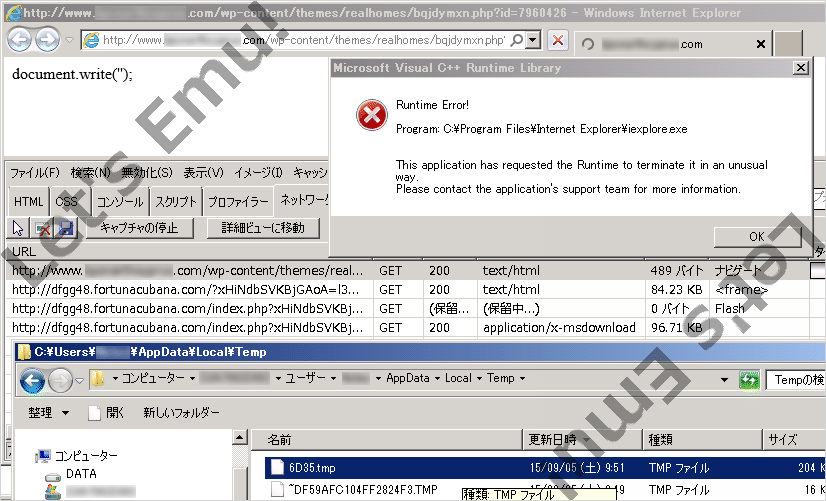Expand the AppData breadcrumb arrow
Image resolution: width=826 pixels, height=501 pixels.
(437, 378)
